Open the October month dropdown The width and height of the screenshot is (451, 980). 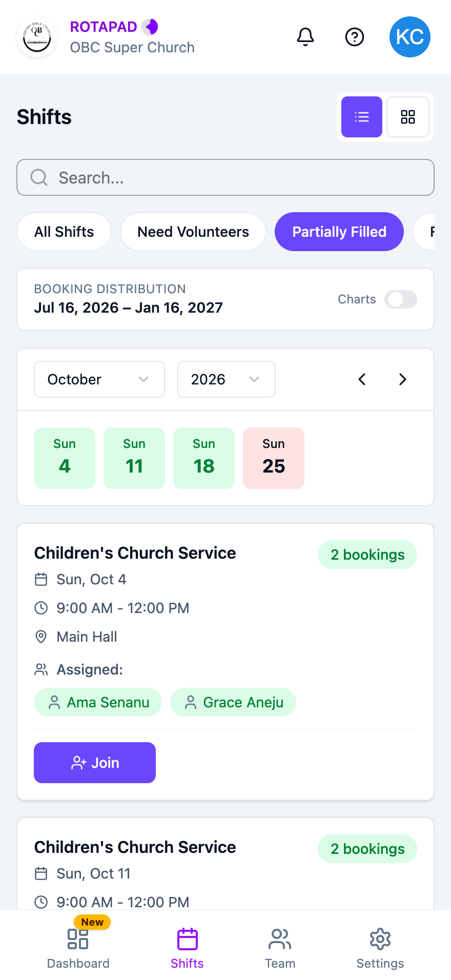tap(99, 379)
